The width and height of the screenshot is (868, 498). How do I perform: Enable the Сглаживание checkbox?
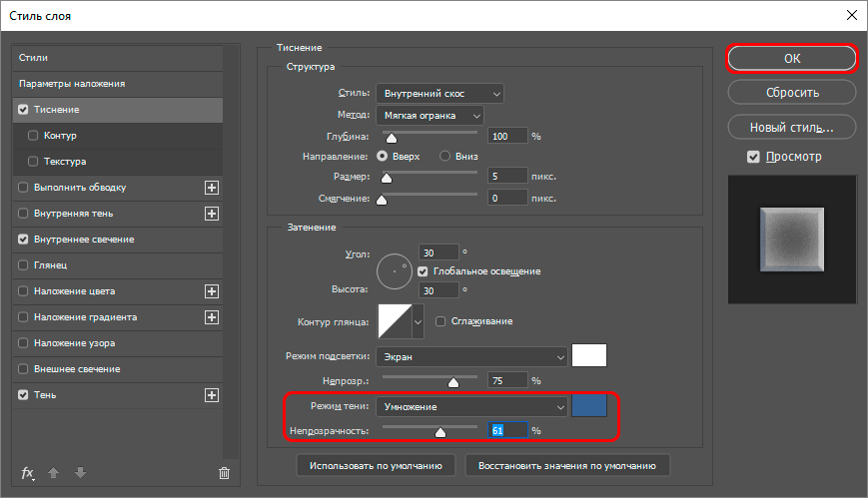point(440,321)
